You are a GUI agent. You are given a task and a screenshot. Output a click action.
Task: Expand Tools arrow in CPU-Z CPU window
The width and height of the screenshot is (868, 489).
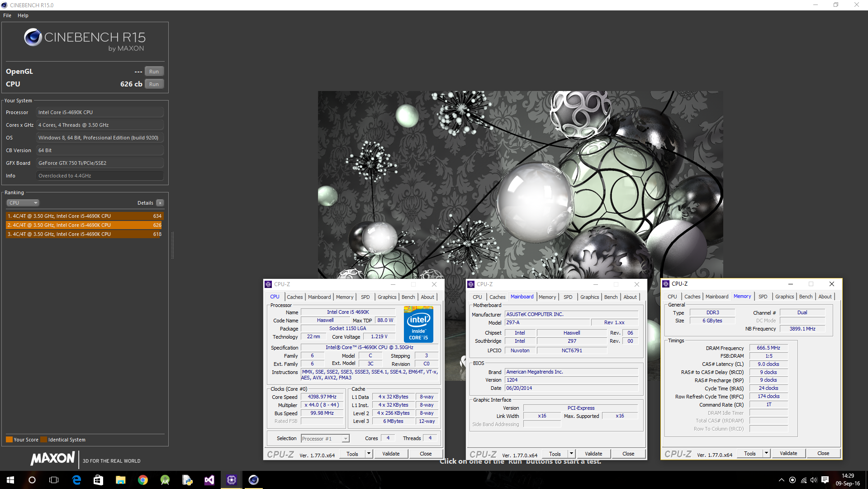pos(369,454)
